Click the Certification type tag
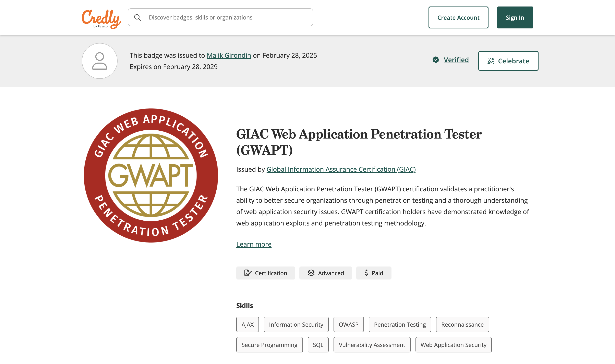615x364 pixels. 266,273
